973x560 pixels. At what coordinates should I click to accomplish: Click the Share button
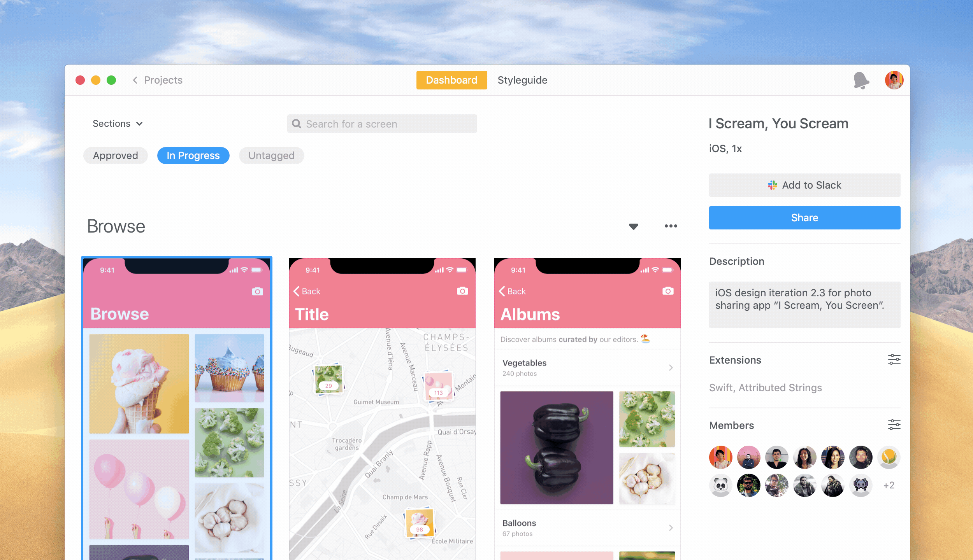point(805,218)
